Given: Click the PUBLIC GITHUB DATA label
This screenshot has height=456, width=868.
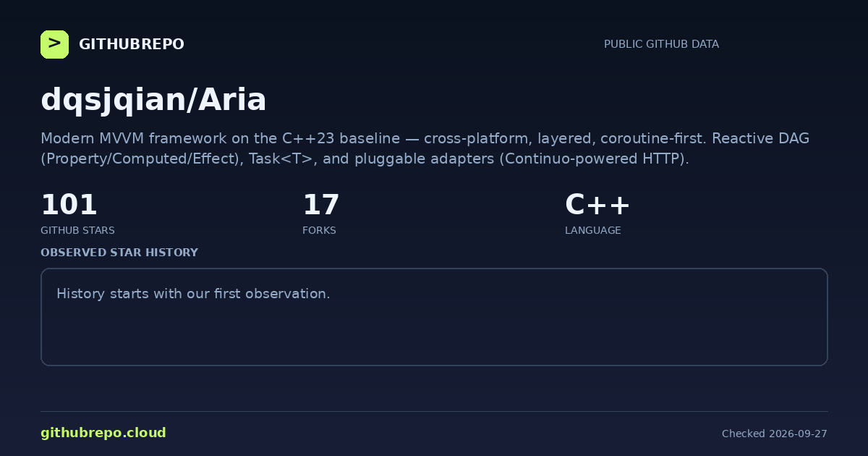Looking at the screenshot, I should tap(661, 44).
